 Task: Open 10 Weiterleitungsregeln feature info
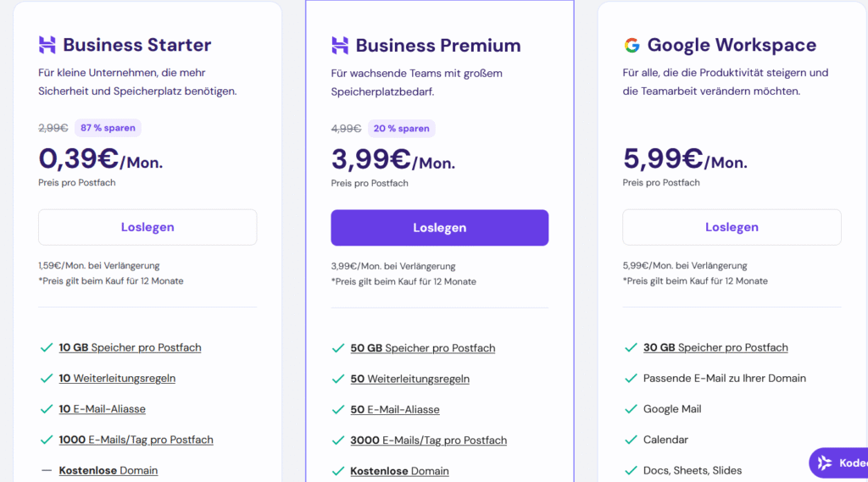pos(117,379)
